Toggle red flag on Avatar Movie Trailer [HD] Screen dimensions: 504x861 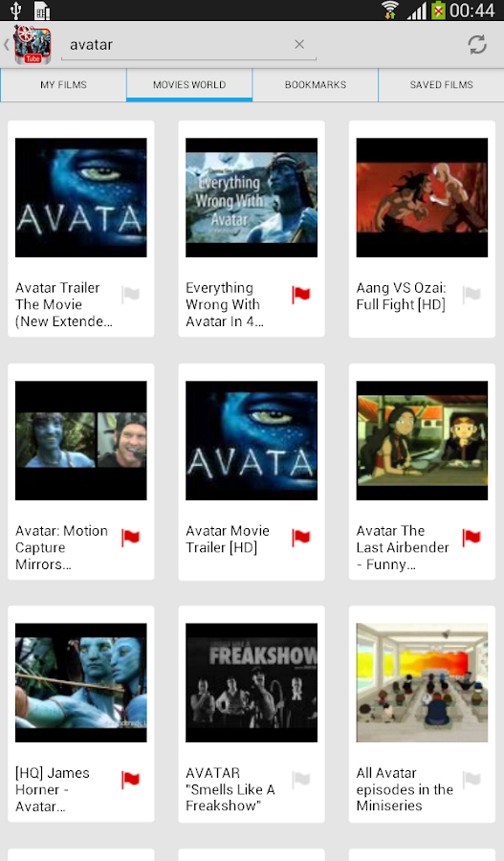pyautogui.click(x=301, y=538)
